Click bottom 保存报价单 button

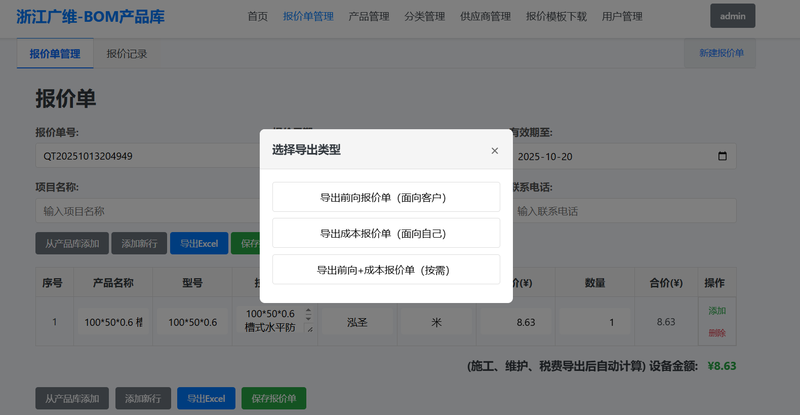click(273, 399)
